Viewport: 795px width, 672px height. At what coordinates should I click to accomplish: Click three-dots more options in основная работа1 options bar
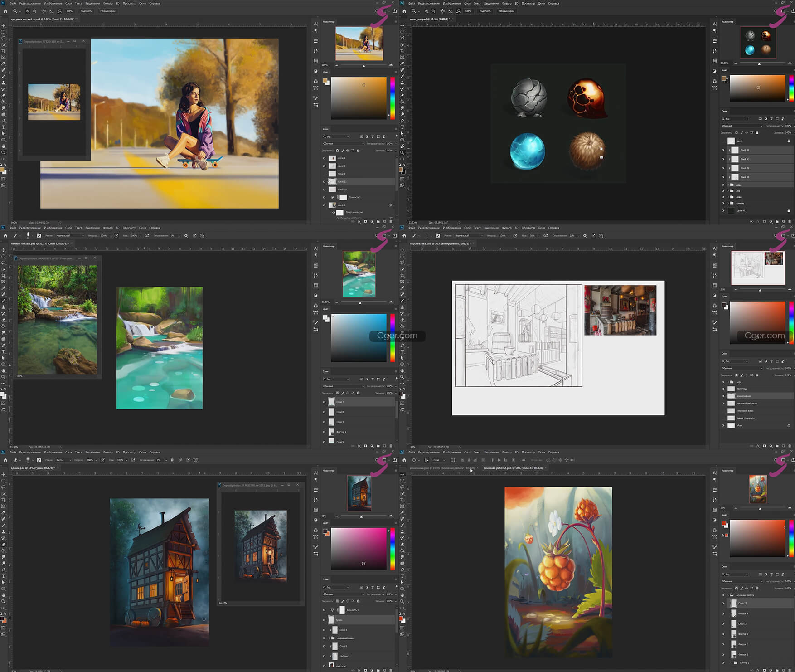(524, 460)
